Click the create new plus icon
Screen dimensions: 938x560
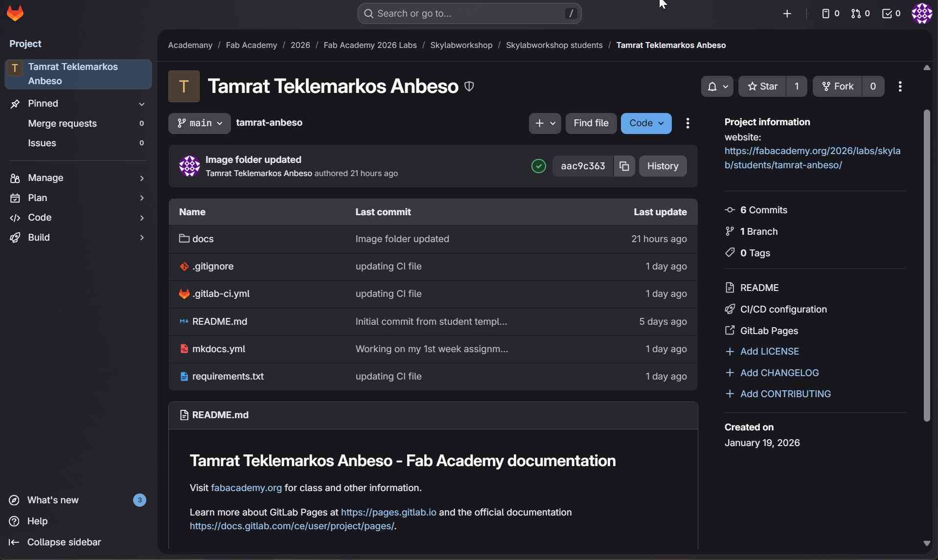787,14
